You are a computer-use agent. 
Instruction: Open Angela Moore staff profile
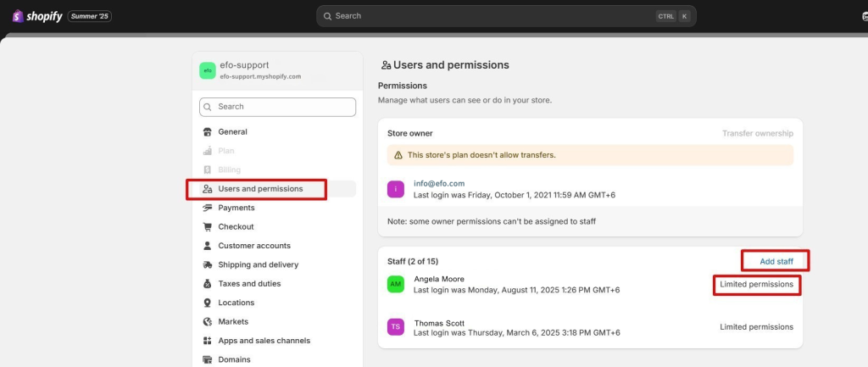pos(439,279)
